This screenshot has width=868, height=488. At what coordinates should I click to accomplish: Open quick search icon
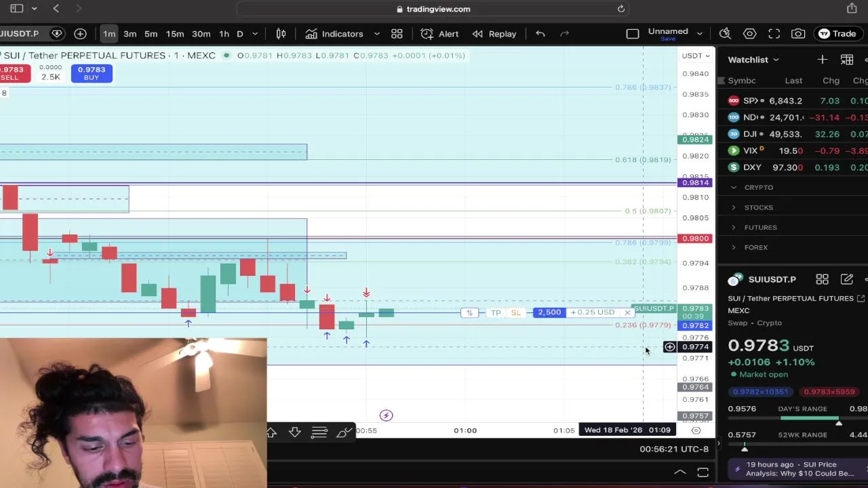click(725, 34)
